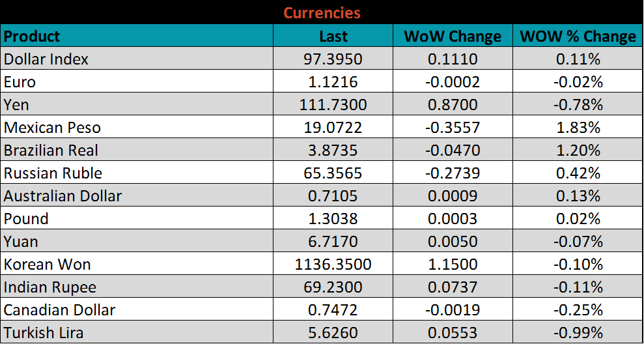The height and width of the screenshot is (344, 644).
Task: Click the WOW % Change header
Action: (578, 36)
